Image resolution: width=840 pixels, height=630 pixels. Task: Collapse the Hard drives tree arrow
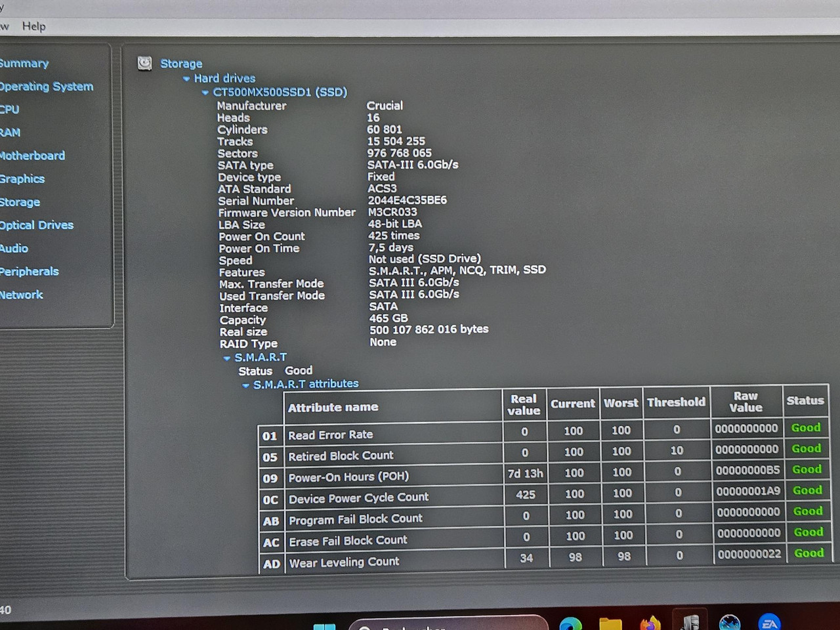[x=186, y=79]
